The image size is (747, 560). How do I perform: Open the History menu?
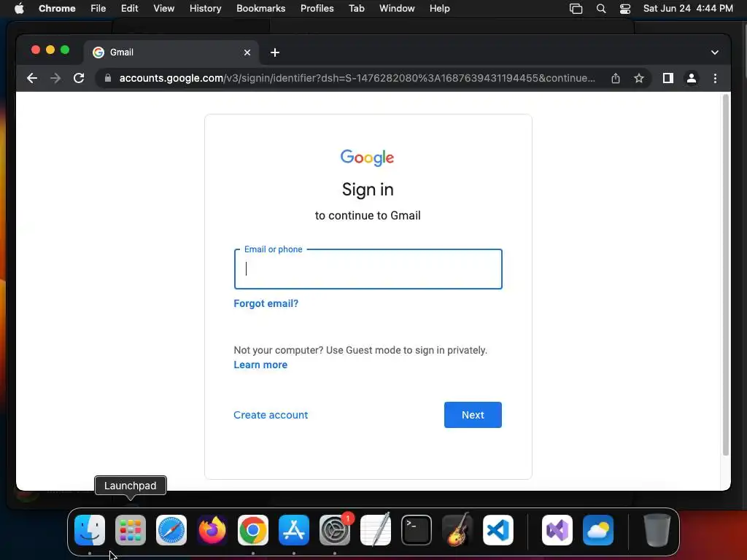(205, 9)
